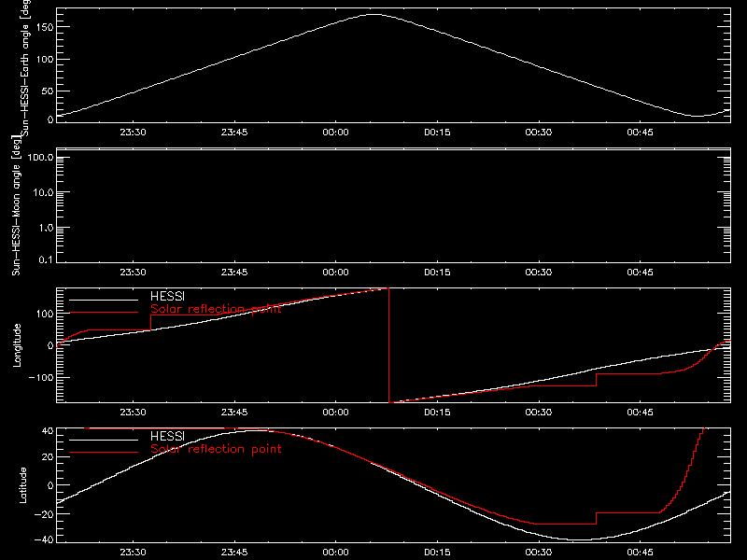Image resolution: width=747 pixels, height=560 pixels.
Task: Click 23:30 under the Longitude plot
Action: pos(133,412)
